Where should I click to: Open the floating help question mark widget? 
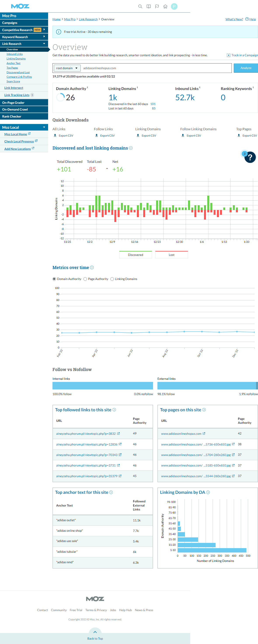click(x=250, y=157)
